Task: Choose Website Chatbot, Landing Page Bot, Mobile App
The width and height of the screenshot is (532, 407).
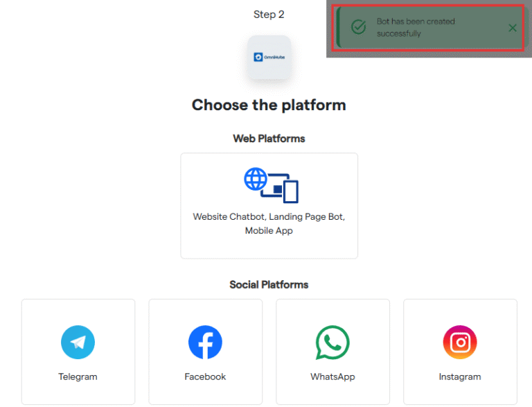Action: pos(269,223)
